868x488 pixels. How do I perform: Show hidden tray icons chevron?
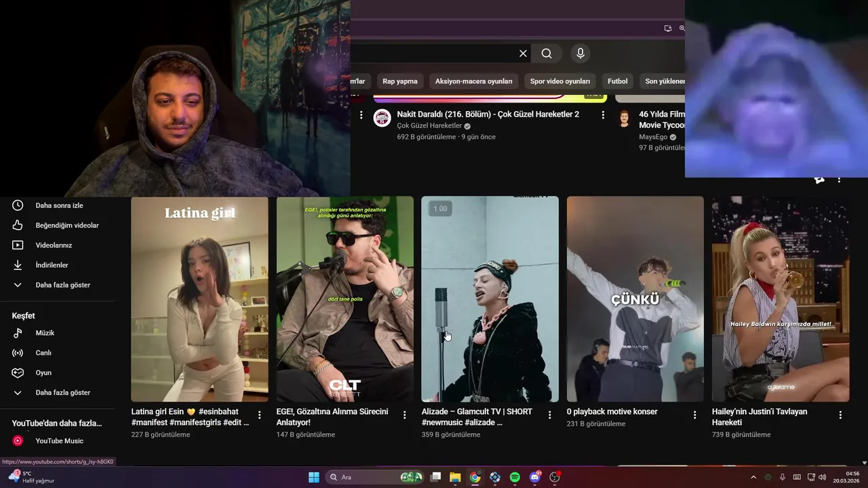tap(753, 477)
